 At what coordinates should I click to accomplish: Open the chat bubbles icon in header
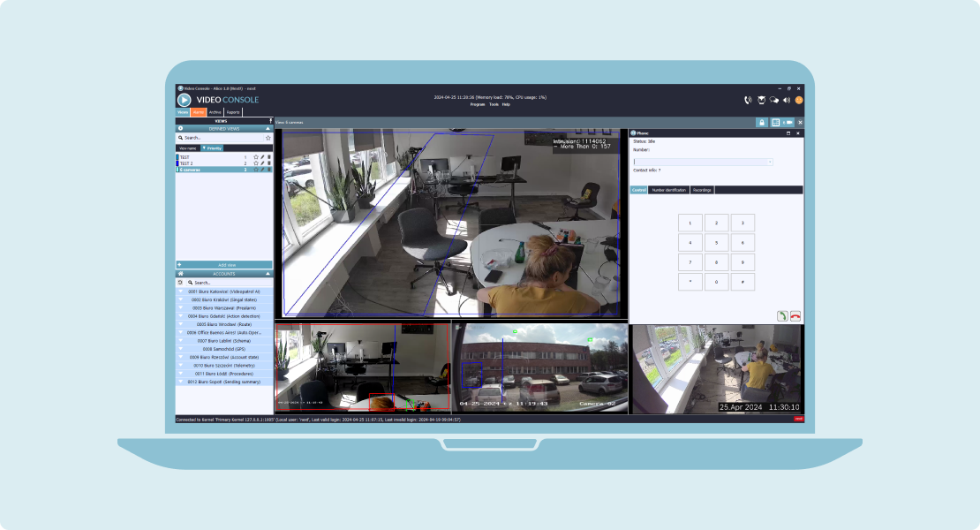coord(773,100)
